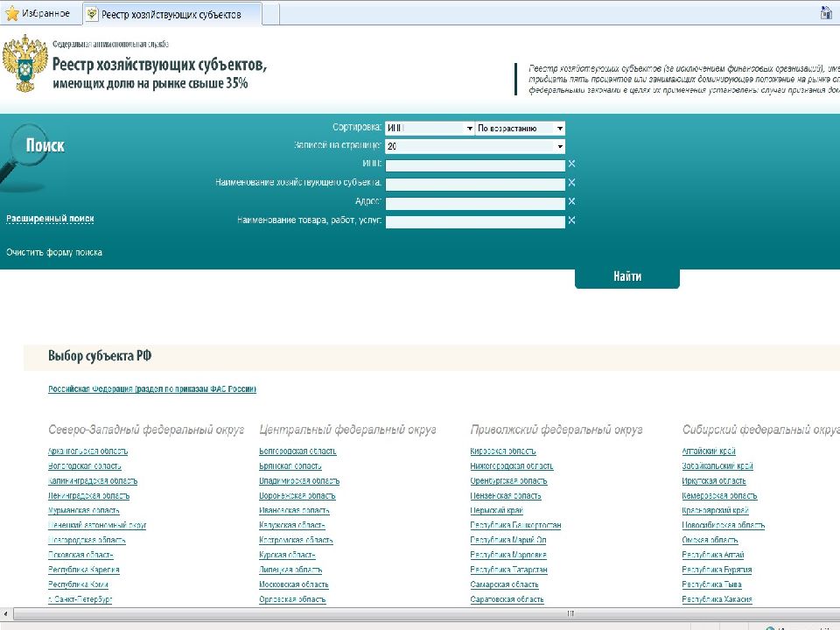Select Ивановская область

(294, 510)
